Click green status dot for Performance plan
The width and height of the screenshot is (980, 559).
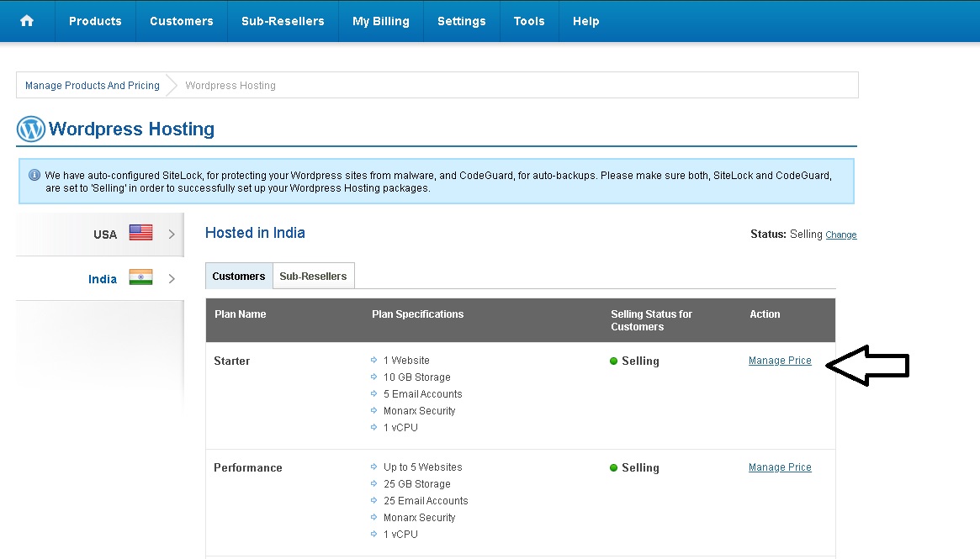pos(614,468)
